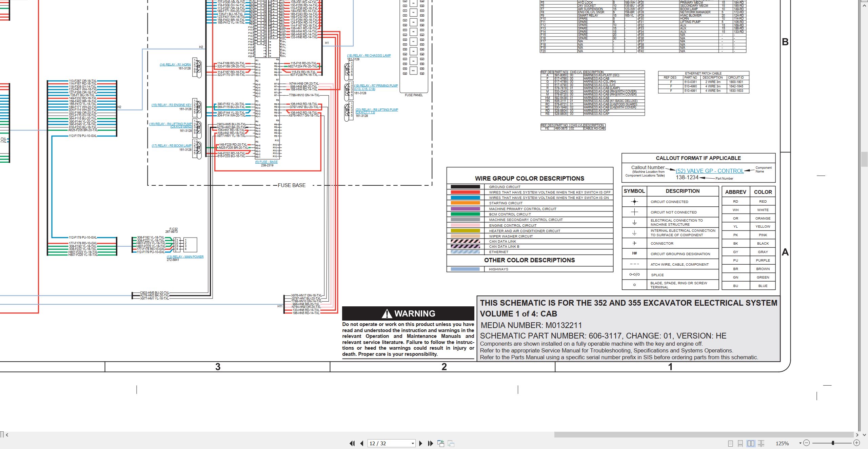Open the page number dropdown
868x449 pixels.
click(x=413, y=443)
